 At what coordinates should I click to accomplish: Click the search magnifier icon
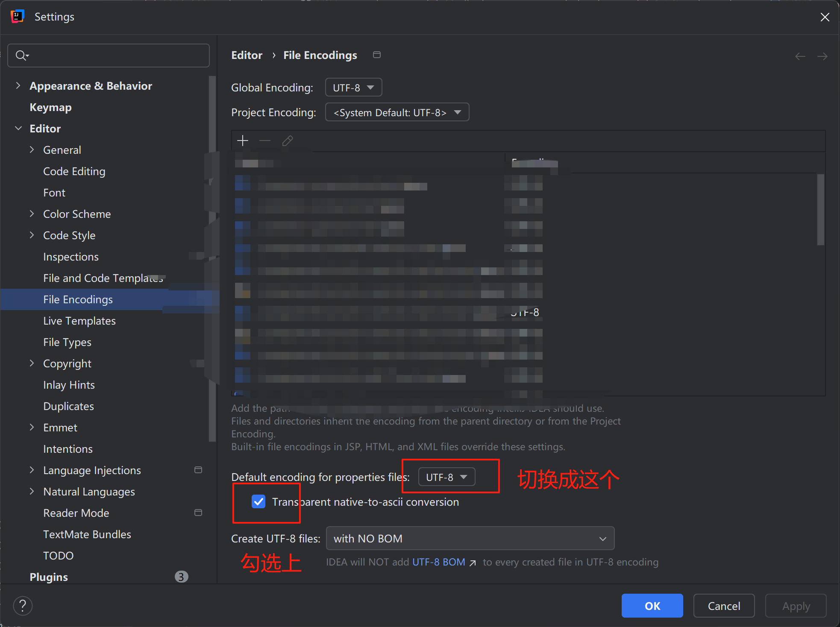coord(21,55)
